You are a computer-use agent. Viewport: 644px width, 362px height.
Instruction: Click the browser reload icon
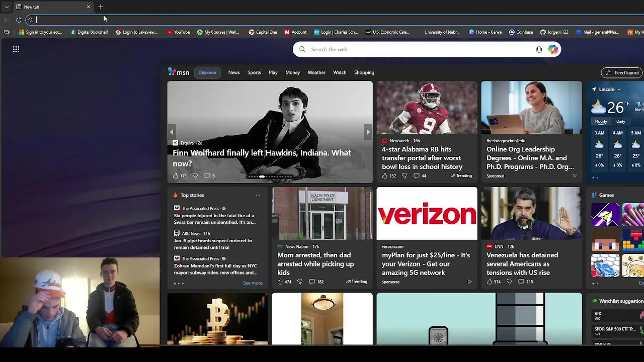pyautogui.click(x=19, y=20)
